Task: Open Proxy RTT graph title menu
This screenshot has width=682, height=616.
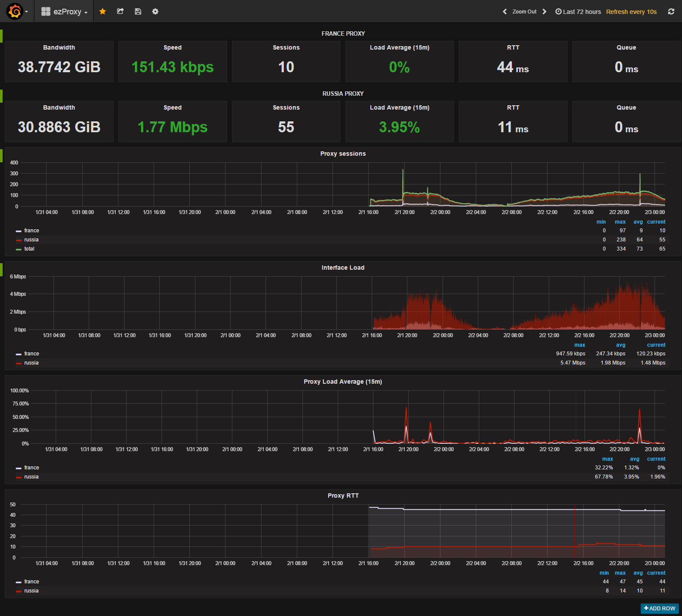Action: 343,495
